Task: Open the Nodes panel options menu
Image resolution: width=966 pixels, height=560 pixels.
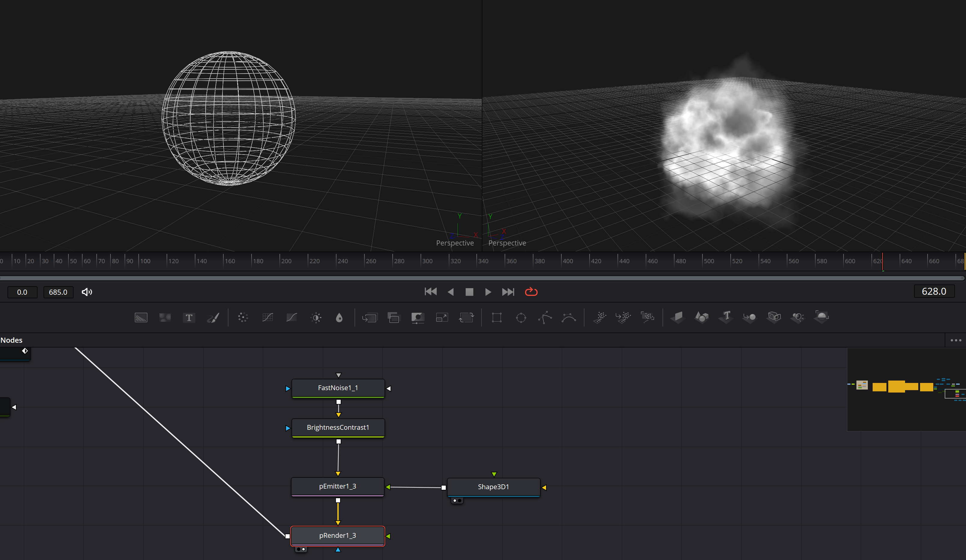Action: (x=956, y=340)
